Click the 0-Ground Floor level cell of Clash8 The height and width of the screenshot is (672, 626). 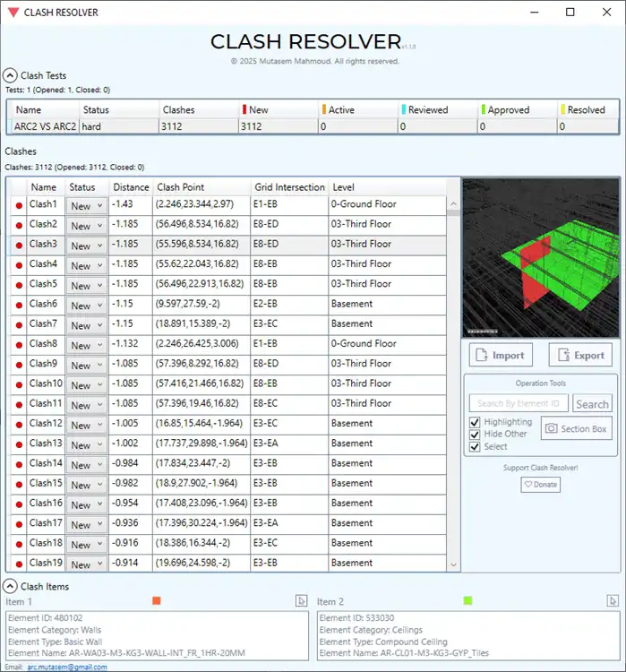(388, 344)
